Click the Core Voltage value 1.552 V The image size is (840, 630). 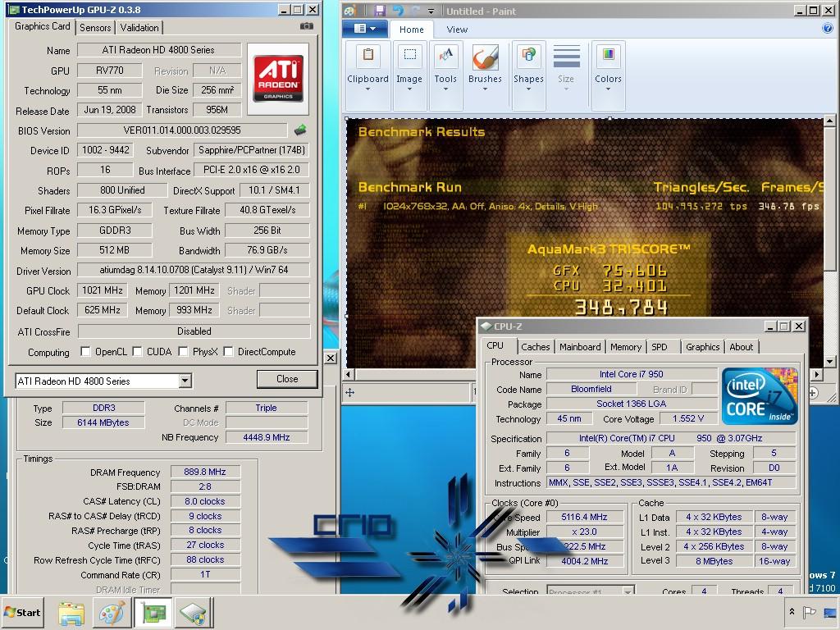(x=688, y=418)
